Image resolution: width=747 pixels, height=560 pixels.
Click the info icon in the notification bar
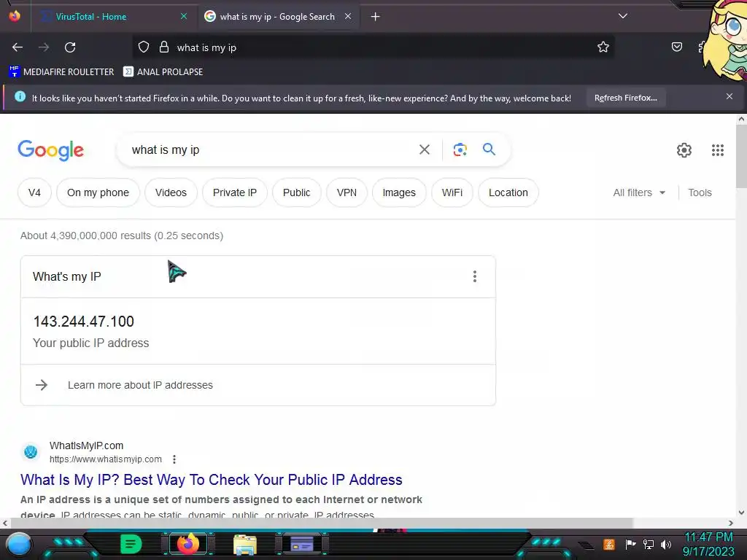click(x=20, y=97)
